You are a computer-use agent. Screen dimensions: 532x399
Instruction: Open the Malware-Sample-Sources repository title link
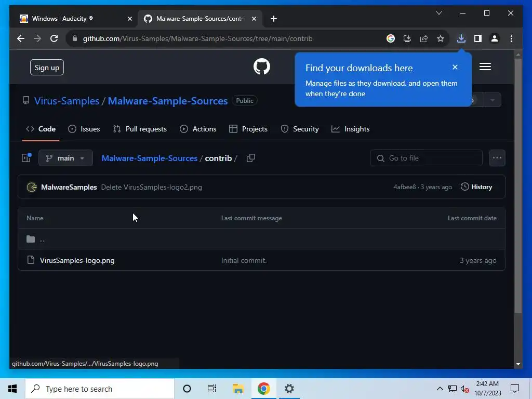168,101
